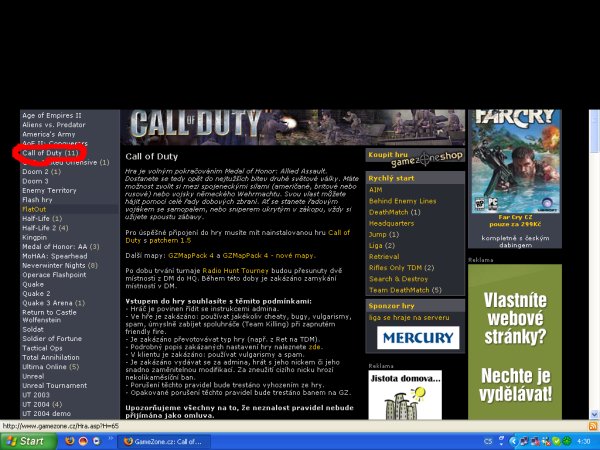
Task: Open the GZMapPack 4 link
Action: pyautogui.click(x=191, y=256)
